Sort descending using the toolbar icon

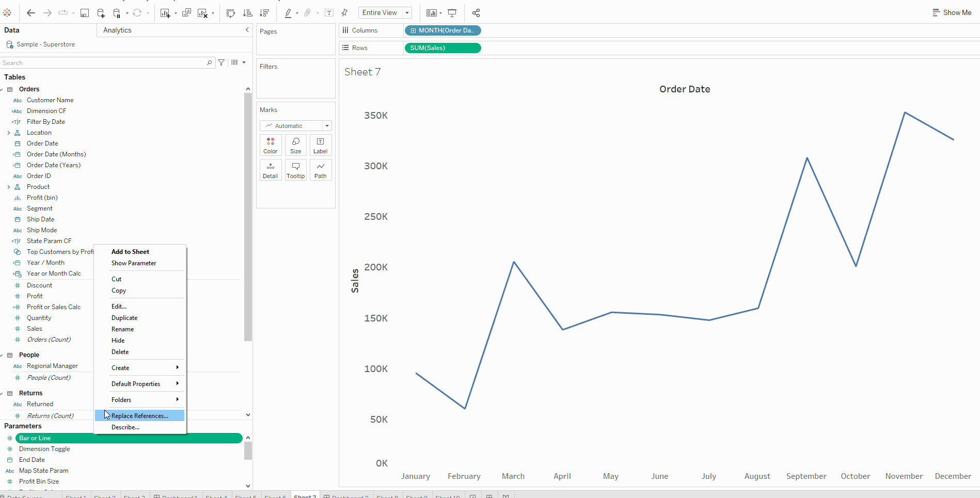pyautogui.click(x=264, y=13)
